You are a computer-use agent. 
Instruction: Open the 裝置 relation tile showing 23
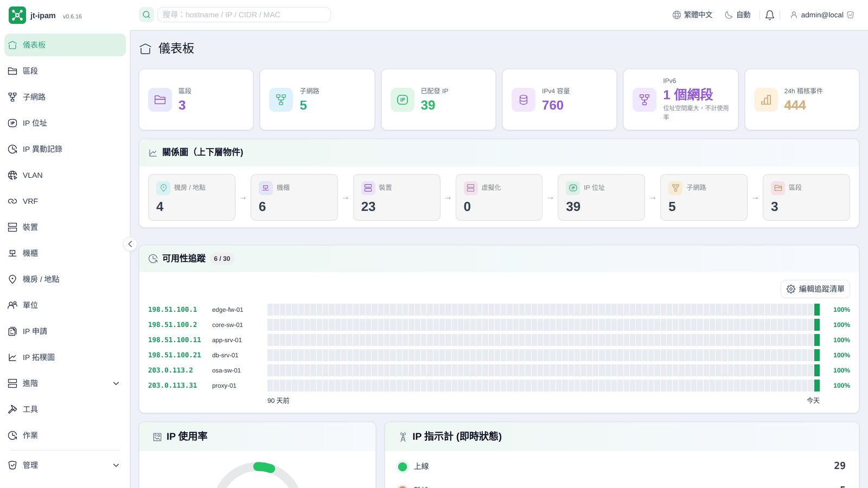397,197
